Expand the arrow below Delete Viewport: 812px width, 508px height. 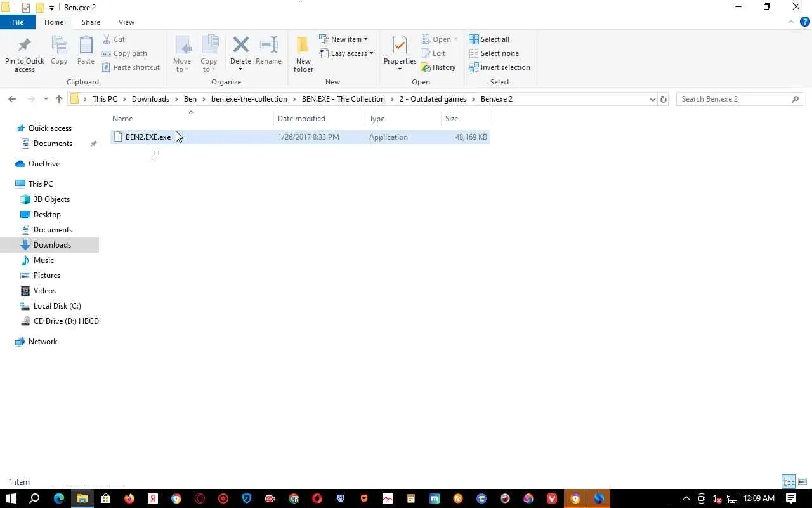click(240, 69)
